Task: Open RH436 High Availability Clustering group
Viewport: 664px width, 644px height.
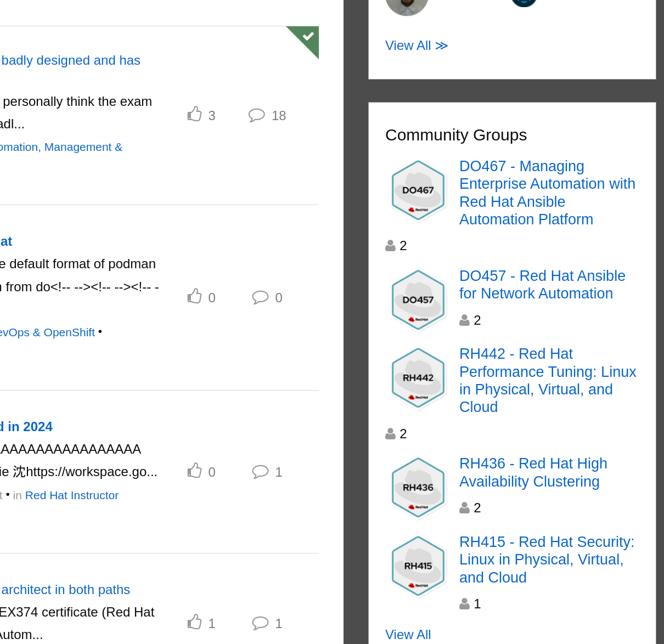Action: tap(533, 472)
